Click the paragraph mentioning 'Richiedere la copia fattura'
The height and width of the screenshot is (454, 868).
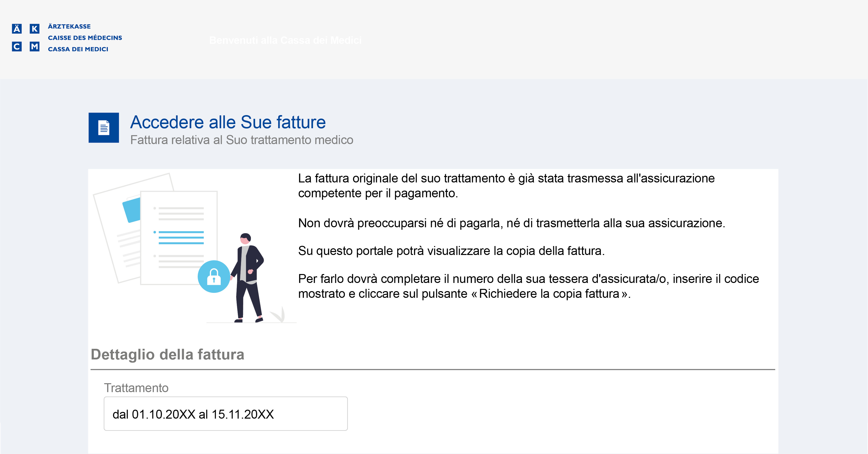point(528,286)
